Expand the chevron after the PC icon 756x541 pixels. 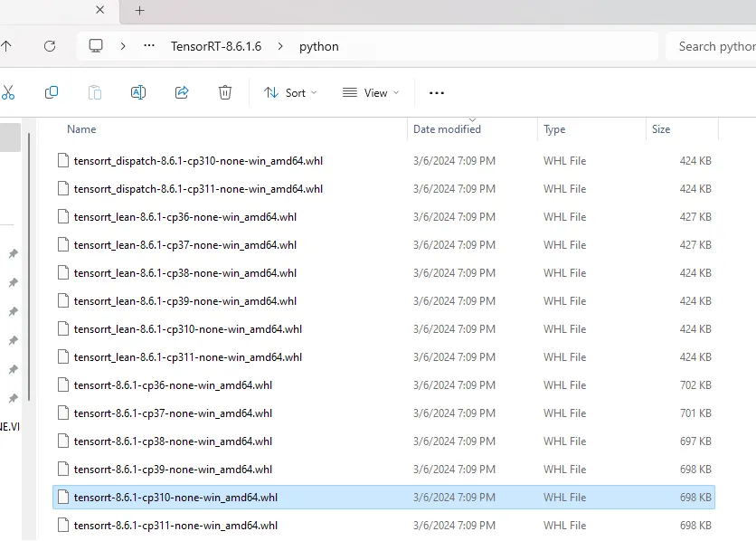(x=123, y=46)
